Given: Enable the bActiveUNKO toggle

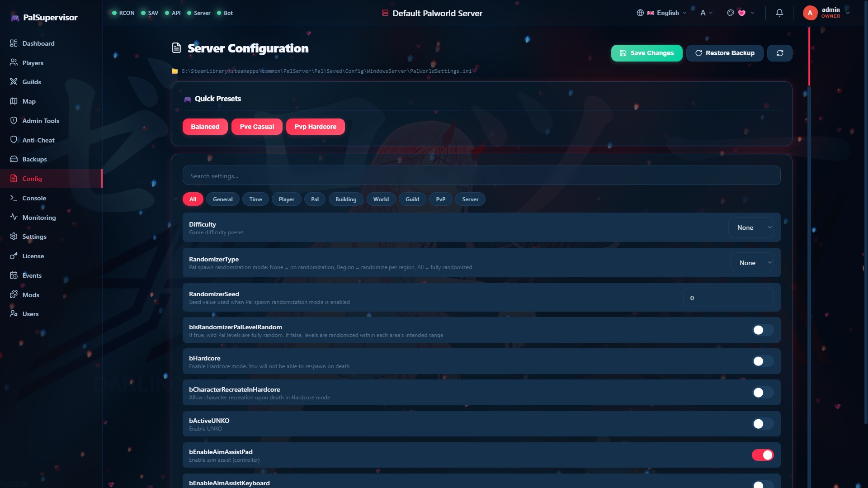Looking at the screenshot, I should (763, 424).
